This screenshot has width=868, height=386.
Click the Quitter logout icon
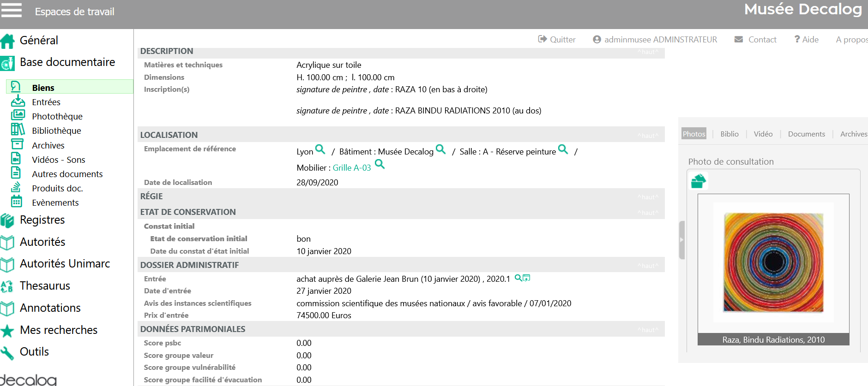click(542, 39)
